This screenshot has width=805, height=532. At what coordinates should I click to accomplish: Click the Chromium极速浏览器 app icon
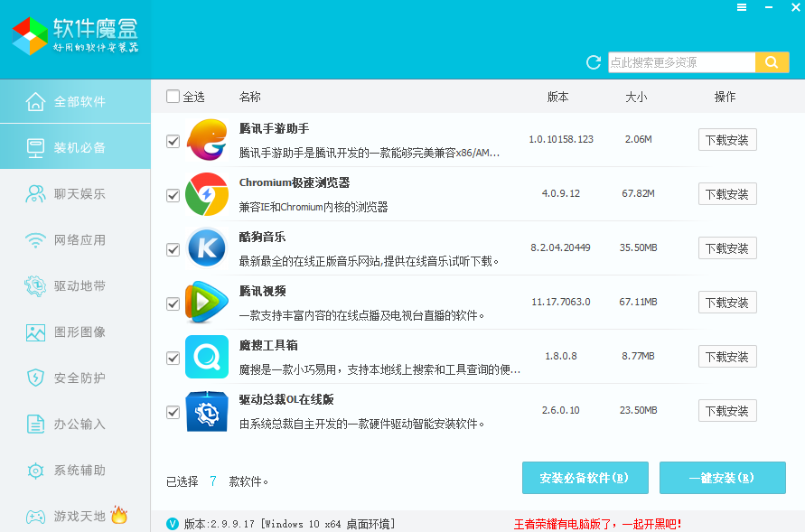[206, 194]
